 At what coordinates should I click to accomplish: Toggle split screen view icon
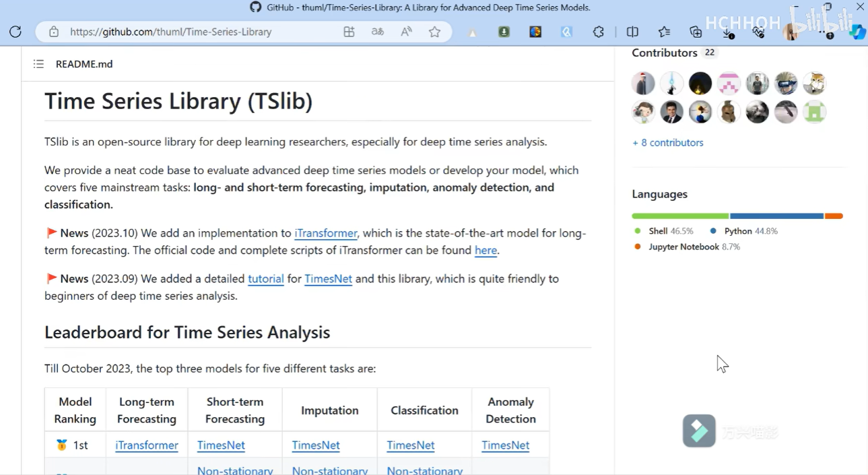(632, 32)
